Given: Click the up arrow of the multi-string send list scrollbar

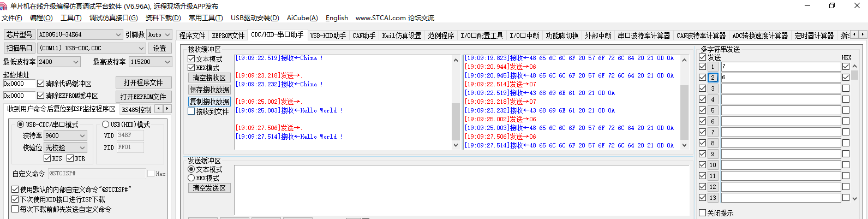Looking at the screenshot, I should pos(855,66).
